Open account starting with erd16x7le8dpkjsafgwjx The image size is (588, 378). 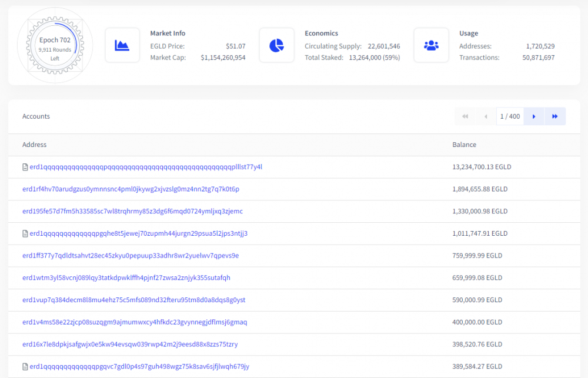pyautogui.click(x=130, y=344)
